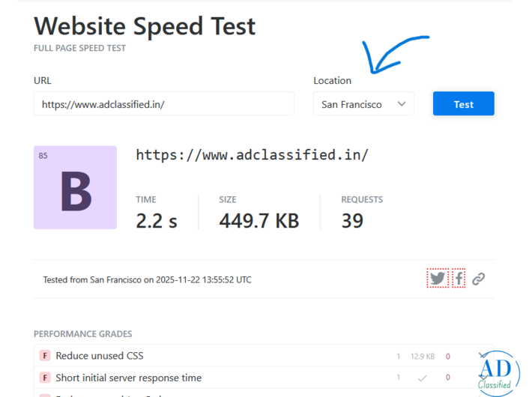Screen dimensions: 532x397
Task: Expand Short initial server response time row
Action: point(264,378)
